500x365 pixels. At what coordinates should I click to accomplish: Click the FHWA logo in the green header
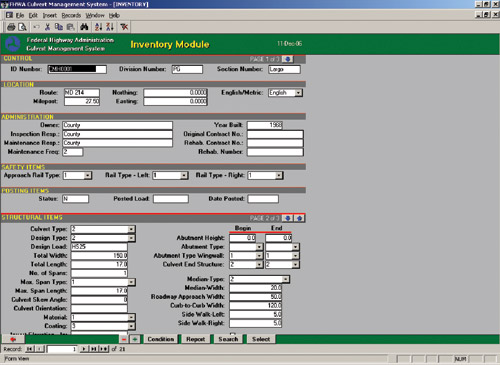point(13,44)
